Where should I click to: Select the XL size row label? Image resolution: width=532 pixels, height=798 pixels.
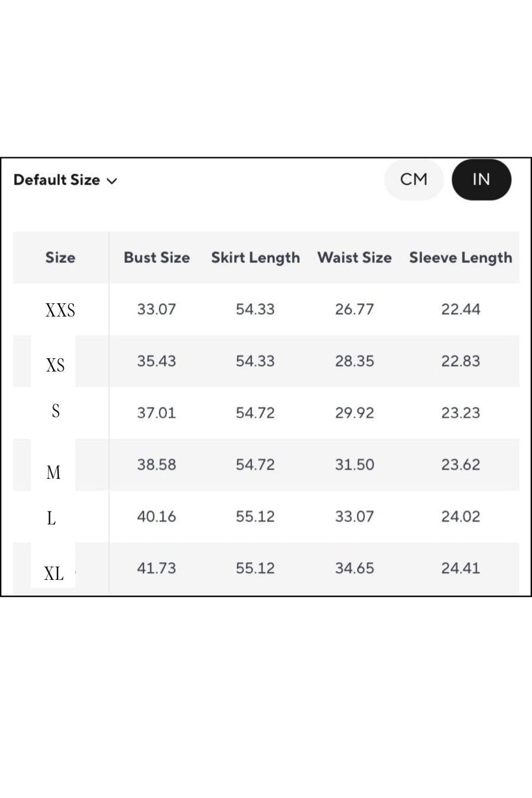54,573
